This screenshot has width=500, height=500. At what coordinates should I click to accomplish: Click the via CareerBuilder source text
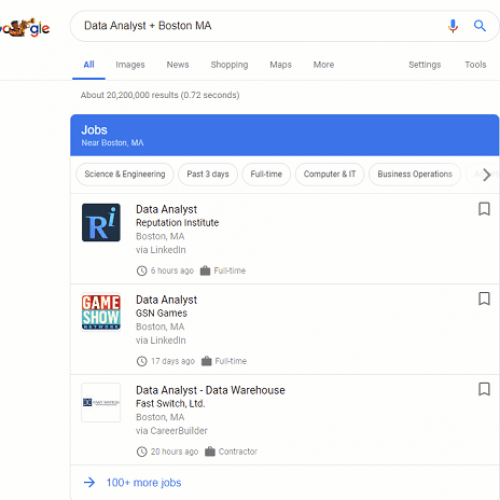point(171,431)
